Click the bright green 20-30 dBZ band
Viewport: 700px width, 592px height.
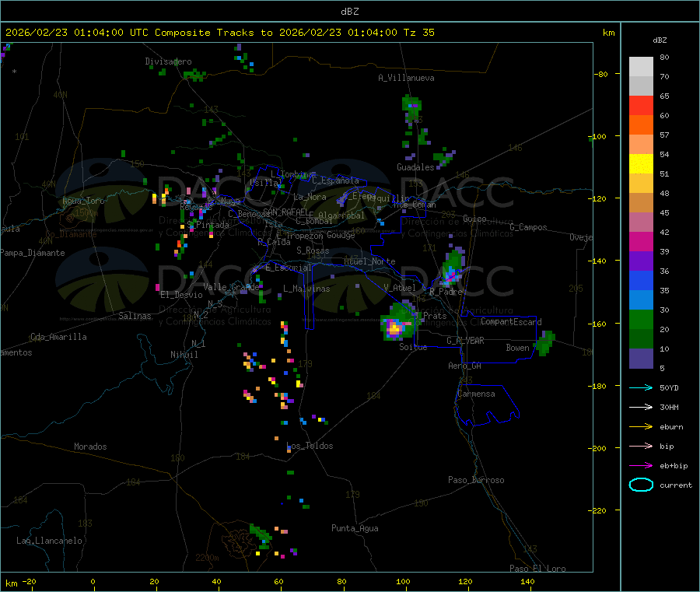click(x=641, y=319)
